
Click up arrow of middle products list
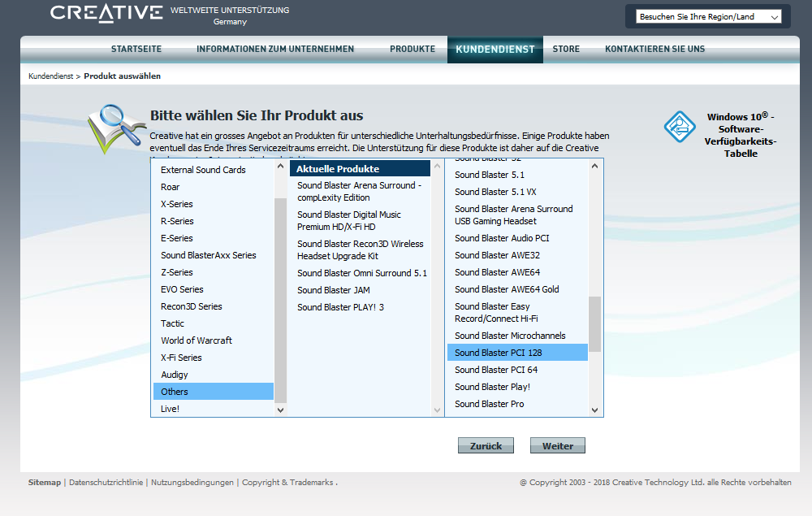pyautogui.click(x=437, y=167)
